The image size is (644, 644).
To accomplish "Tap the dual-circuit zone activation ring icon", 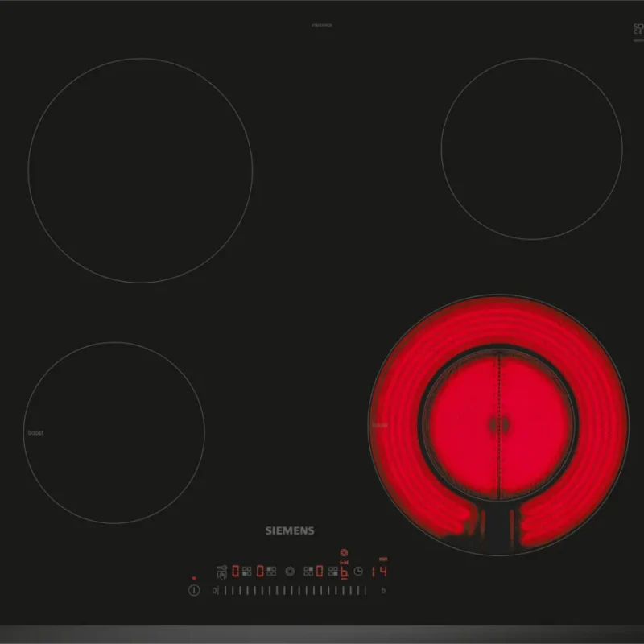I will pos(290,572).
